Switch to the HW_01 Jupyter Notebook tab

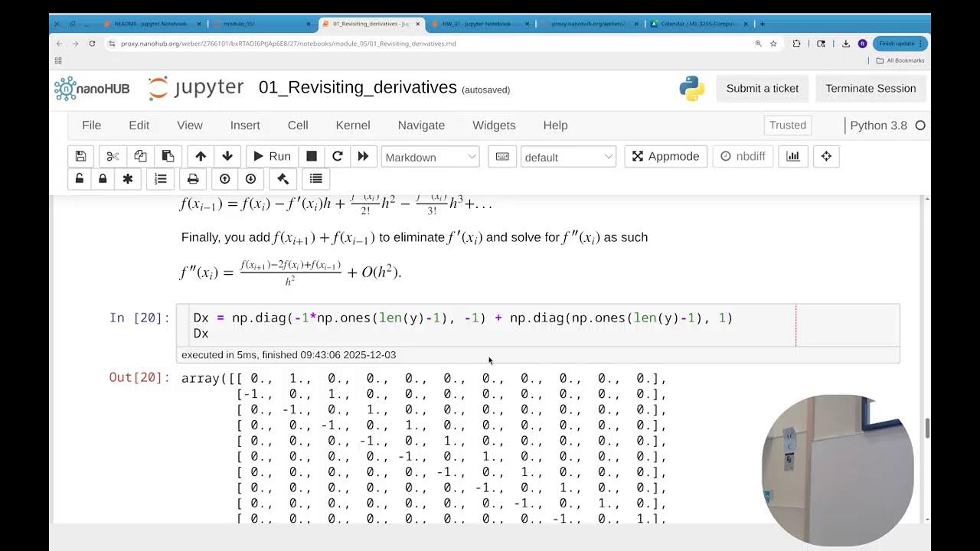click(x=479, y=24)
